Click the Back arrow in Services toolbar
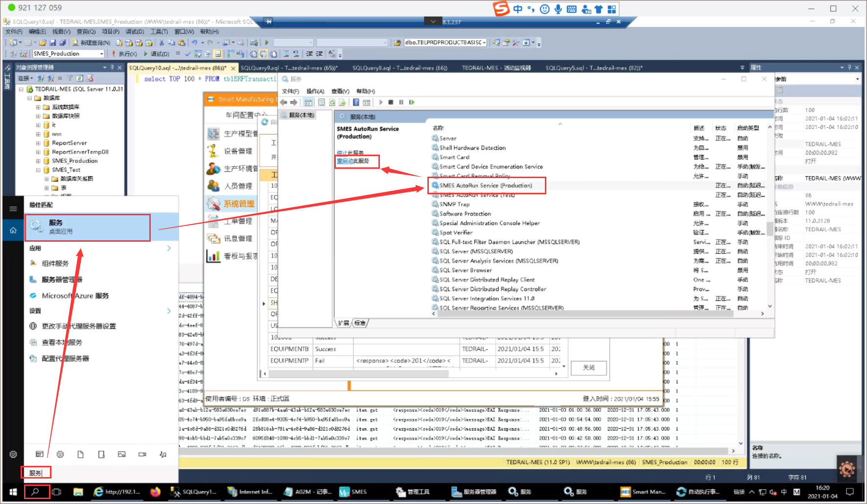Viewport: 867px width, 504px height. point(283,102)
